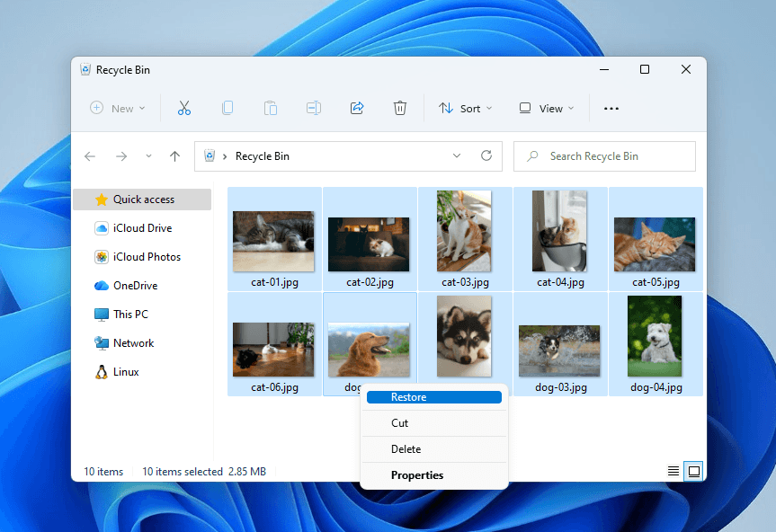Select the husky puppy photo thumbnail
Screen dimensions: 776x532
464,336
